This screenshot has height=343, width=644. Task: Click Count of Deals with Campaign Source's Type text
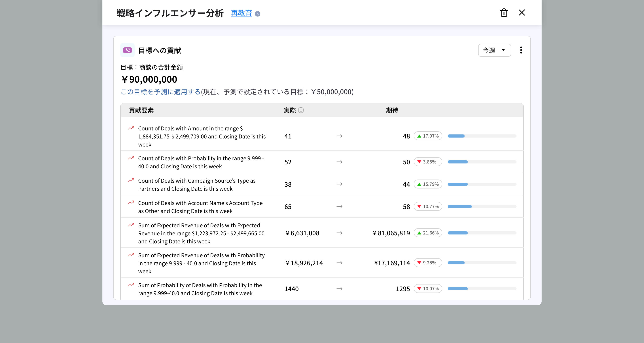[197, 184]
